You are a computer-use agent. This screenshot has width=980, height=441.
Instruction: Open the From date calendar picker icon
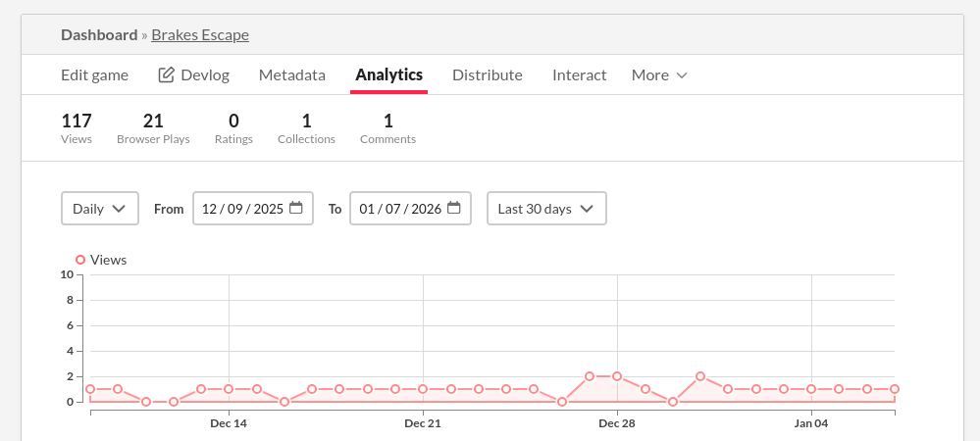coord(295,208)
